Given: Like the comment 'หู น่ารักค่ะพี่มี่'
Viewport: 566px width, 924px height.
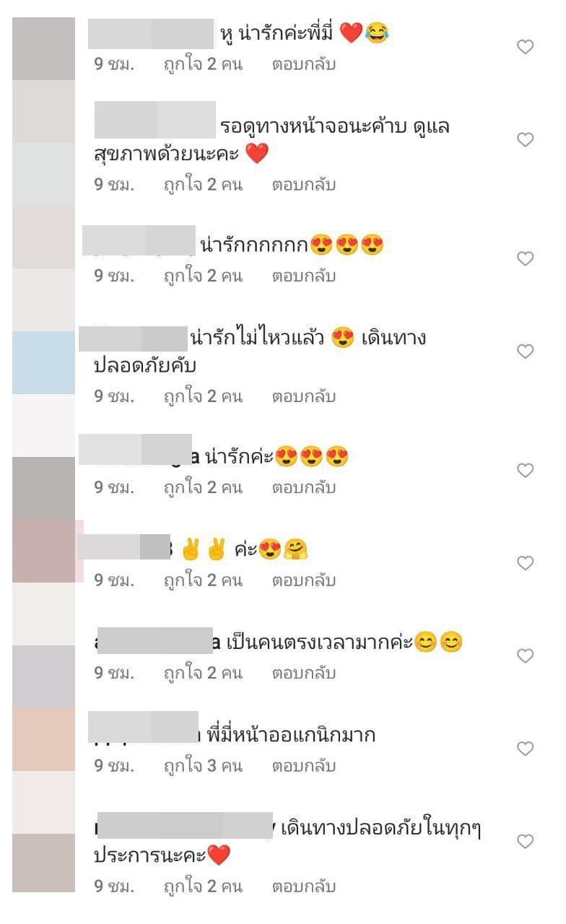Looking at the screenshot, I should coord(526,47).
